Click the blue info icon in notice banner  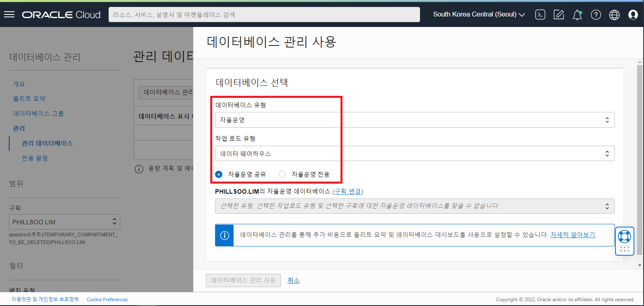225,236
